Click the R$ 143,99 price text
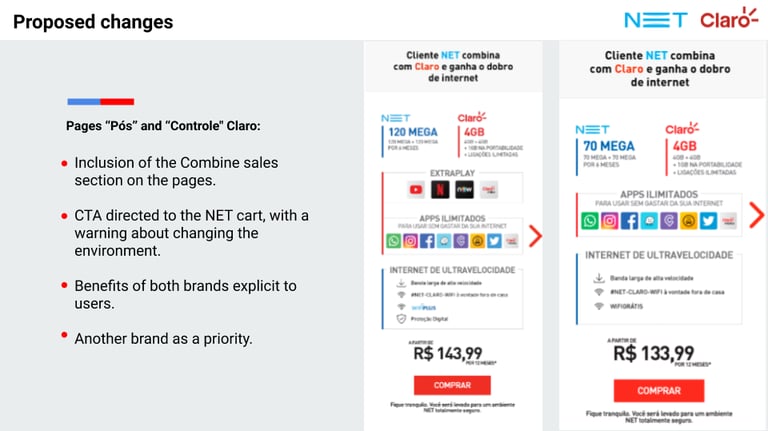Image resolution: width=768 pixels, height=431 pixels. click(448, 353)
